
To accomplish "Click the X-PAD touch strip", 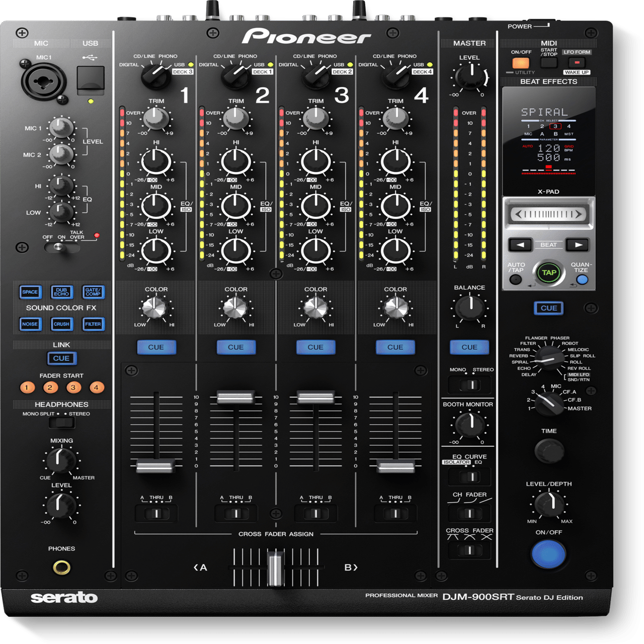I will pos(549,213).
